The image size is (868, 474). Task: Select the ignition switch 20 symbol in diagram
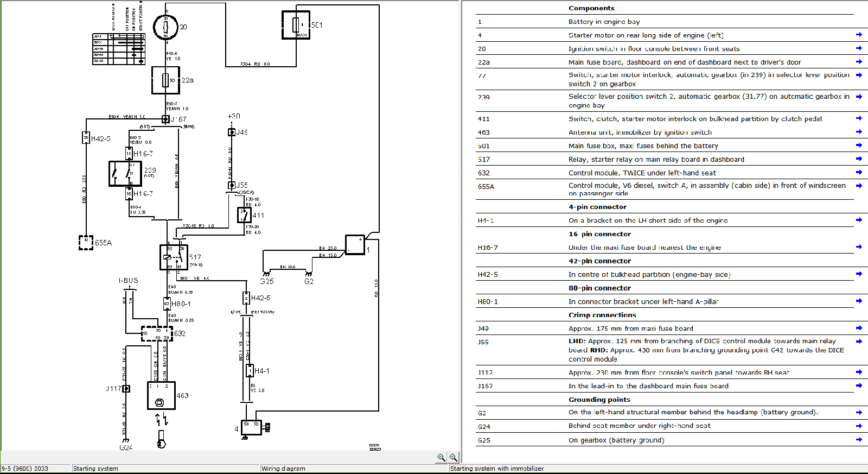click(x=165, y=27)
